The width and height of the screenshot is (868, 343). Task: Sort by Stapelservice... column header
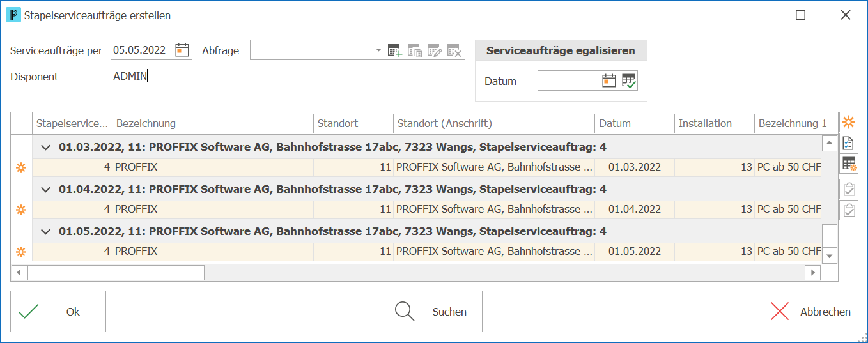[72, 123]
